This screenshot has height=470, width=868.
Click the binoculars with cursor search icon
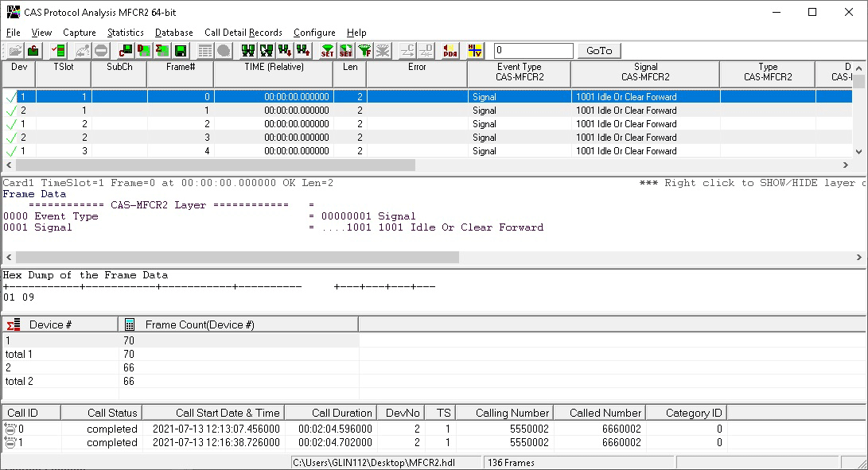[x=267, y=51]
